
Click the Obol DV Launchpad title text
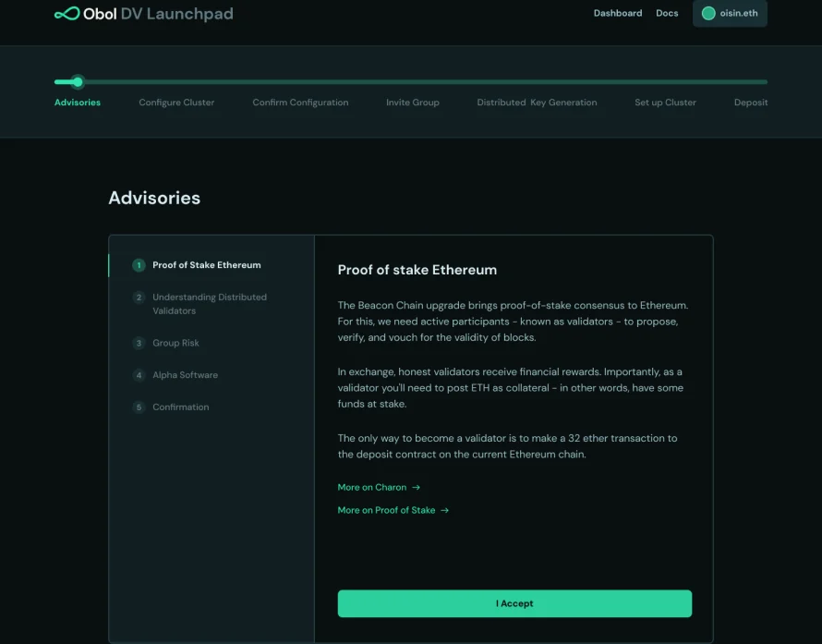coord(158,14)
